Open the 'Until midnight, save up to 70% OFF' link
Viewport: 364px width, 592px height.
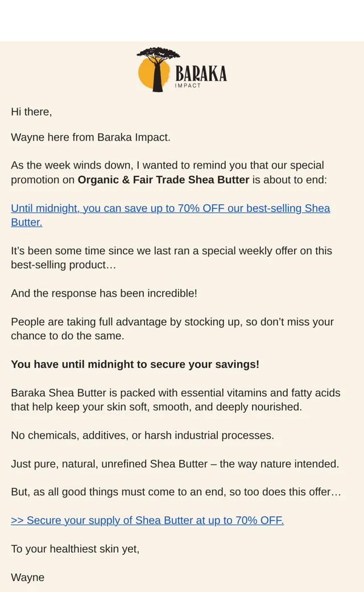[171, 215]
